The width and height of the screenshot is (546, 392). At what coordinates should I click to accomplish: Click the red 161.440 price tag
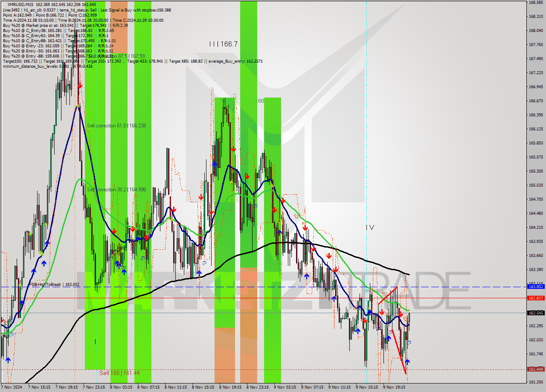coord(536,369)
